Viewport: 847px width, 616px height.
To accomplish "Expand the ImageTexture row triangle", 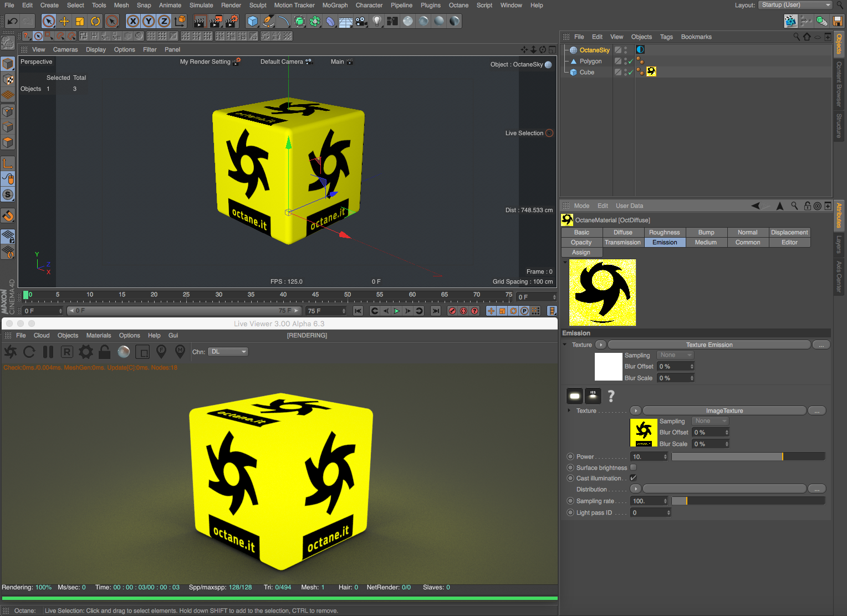I will 569,410.
